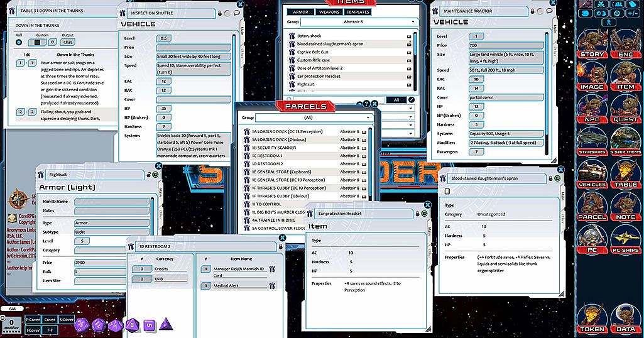Open the ENC encounters sidebar button
This screenshot has width=644, height=338.
626,44
